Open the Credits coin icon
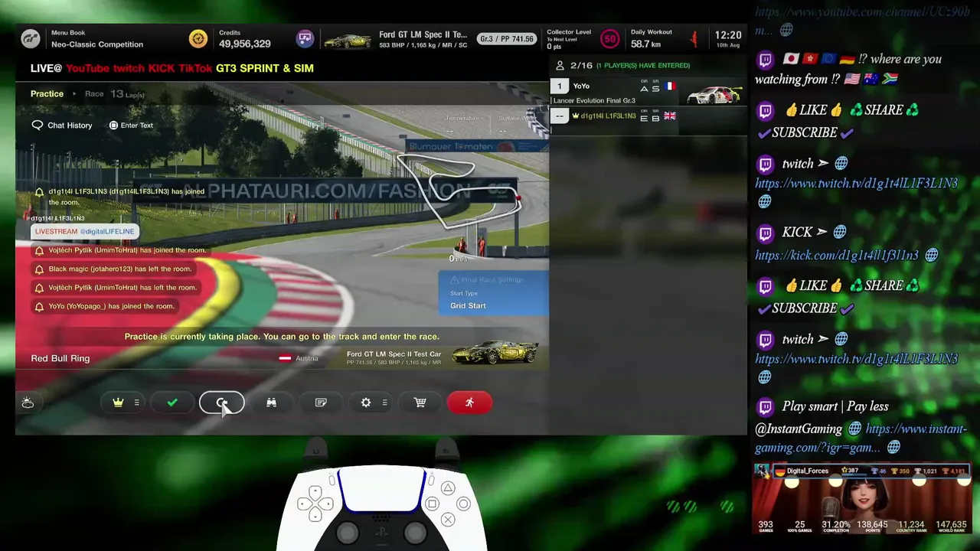This screenshot has height=551, width=980. [198, 38]
